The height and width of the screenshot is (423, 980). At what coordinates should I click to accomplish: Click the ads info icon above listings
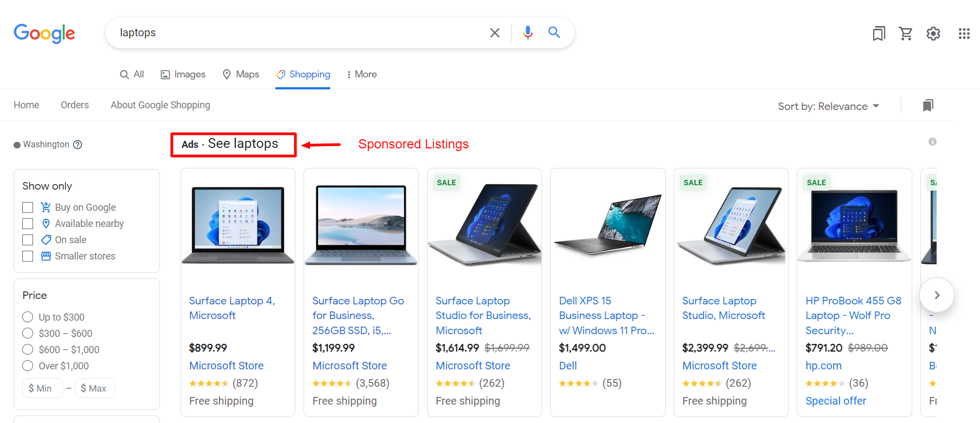coord(932,141)
